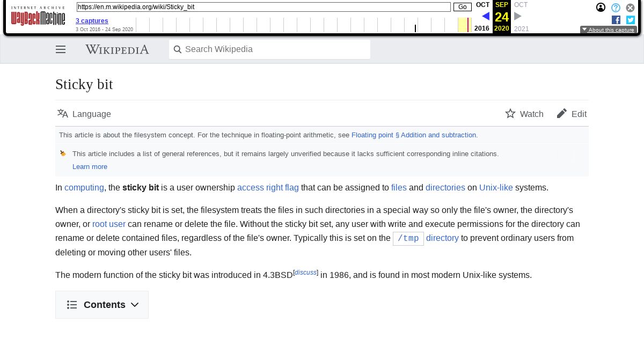
Task: Select year 2021 in timeline
Action: 521,28
